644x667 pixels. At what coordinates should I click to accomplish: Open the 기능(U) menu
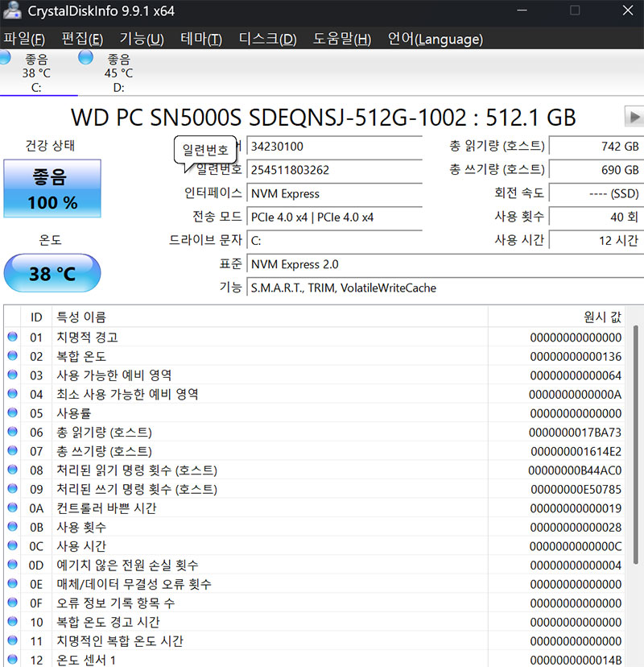(x=142, y=39)
